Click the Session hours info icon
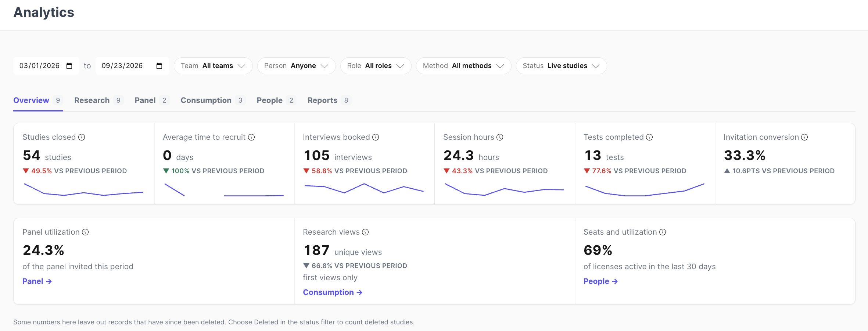The height and width of the screenshot is (331, 868). coord(500,137)
